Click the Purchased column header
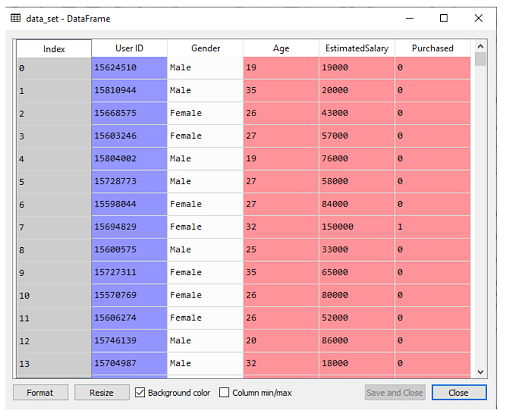The height and width of the screenshot is (410, 512). [x=432, y=49]
